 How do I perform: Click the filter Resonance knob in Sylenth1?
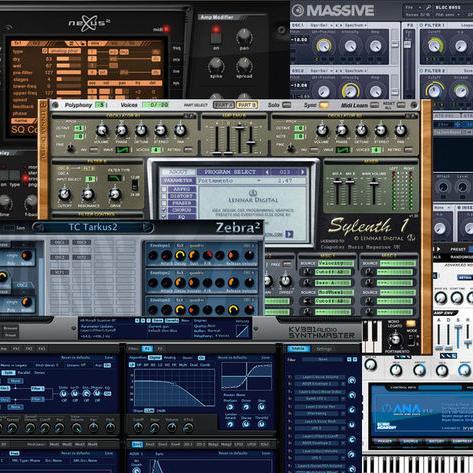[88, 194]
